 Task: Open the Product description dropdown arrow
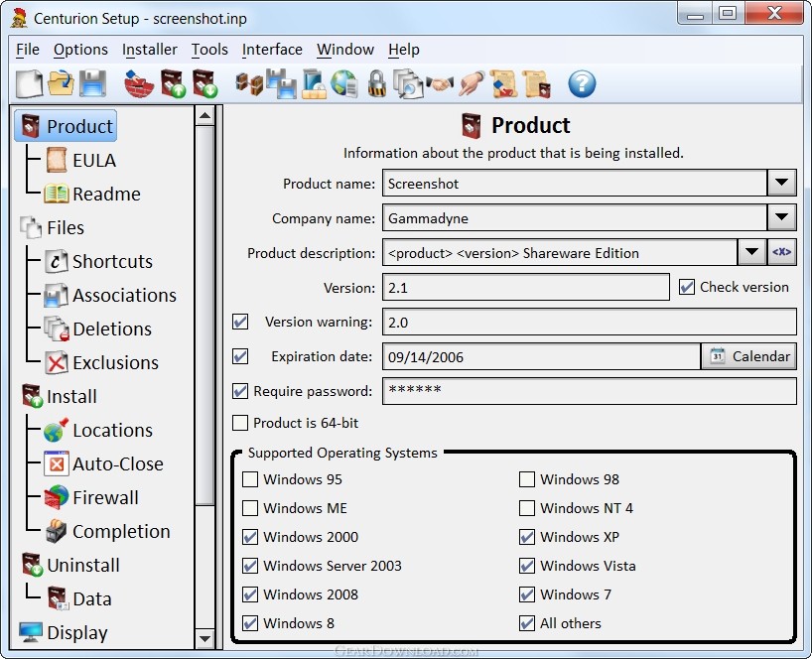pos(752,253)
